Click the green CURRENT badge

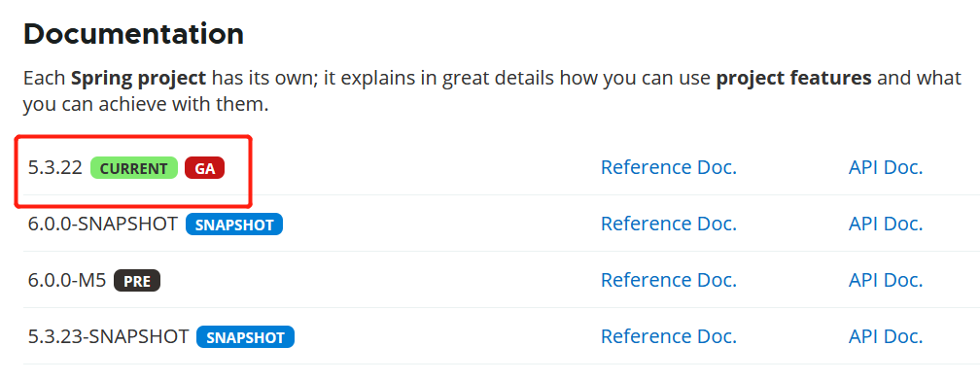click(134, 168)
